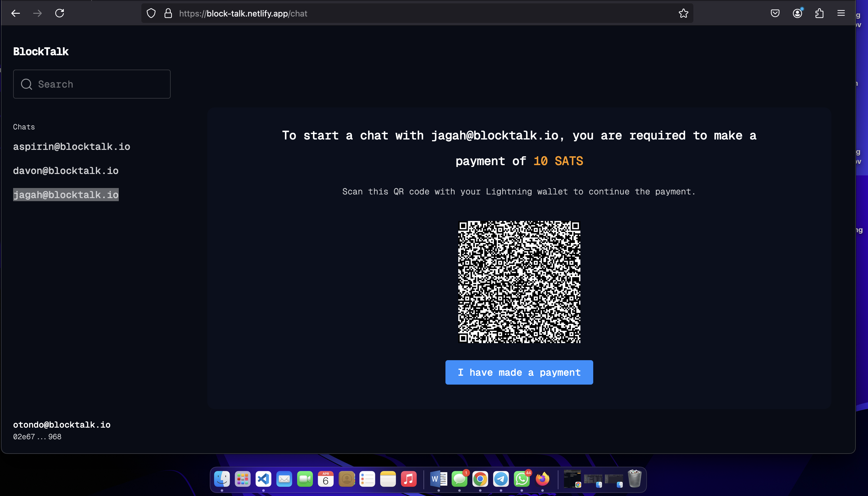
Task: Click the otondo@blocktalk.io profile name
Action: 62,425
